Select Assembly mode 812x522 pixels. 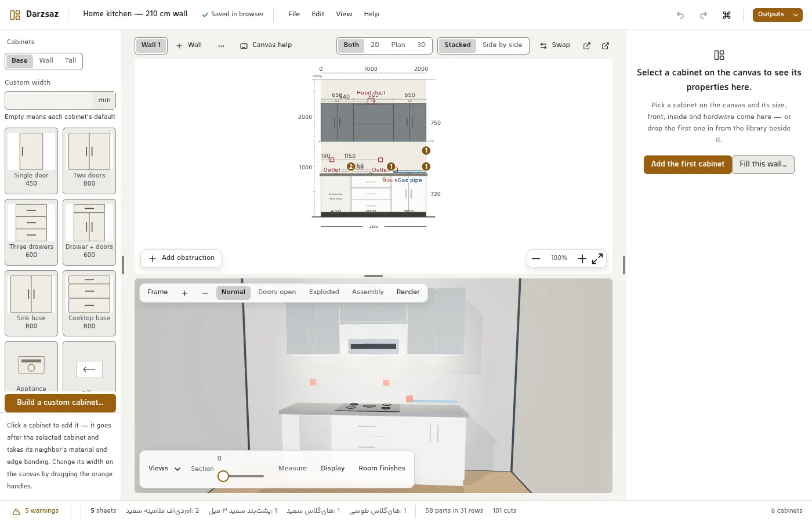pos(368,292)
